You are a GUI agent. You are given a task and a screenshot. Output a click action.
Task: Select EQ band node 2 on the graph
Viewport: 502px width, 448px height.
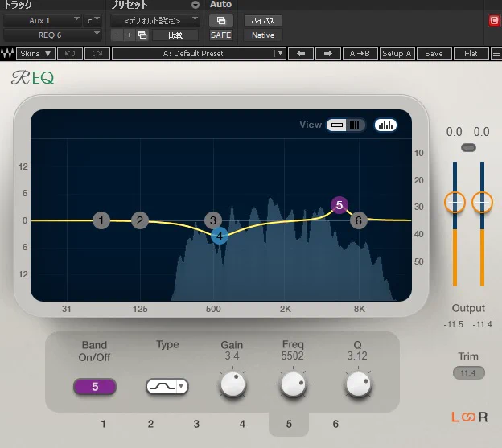tap(140, 220)
